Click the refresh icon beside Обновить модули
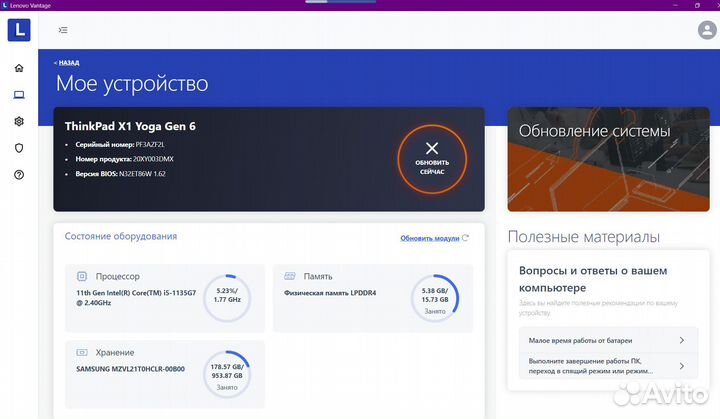The height and width of the screenshot is (419, 720). (x=466, y=238)
